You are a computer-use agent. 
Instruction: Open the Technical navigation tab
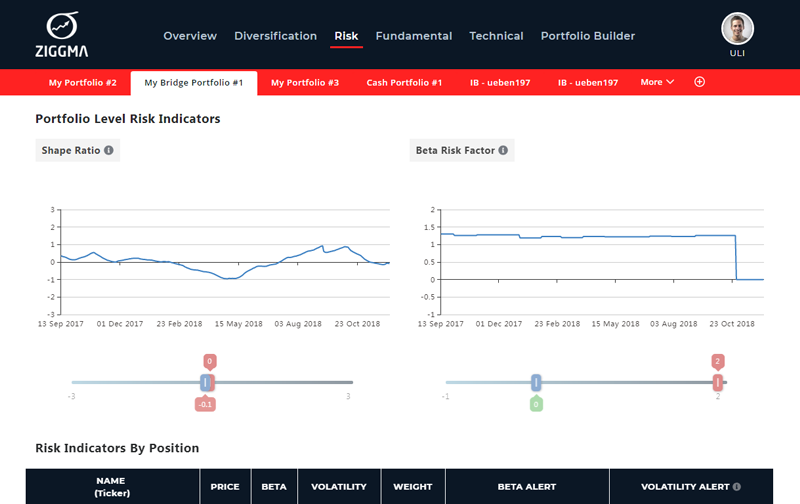coord(496,36)
